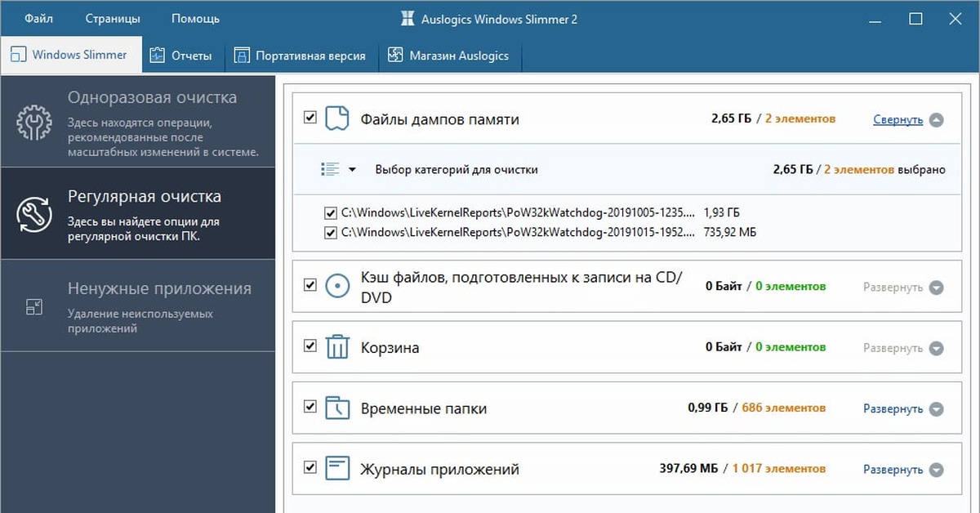
Task: Uncheck the 1,93 ГБ PoW32kWatchdog file checkbox
Action: [x=330, y=213]
